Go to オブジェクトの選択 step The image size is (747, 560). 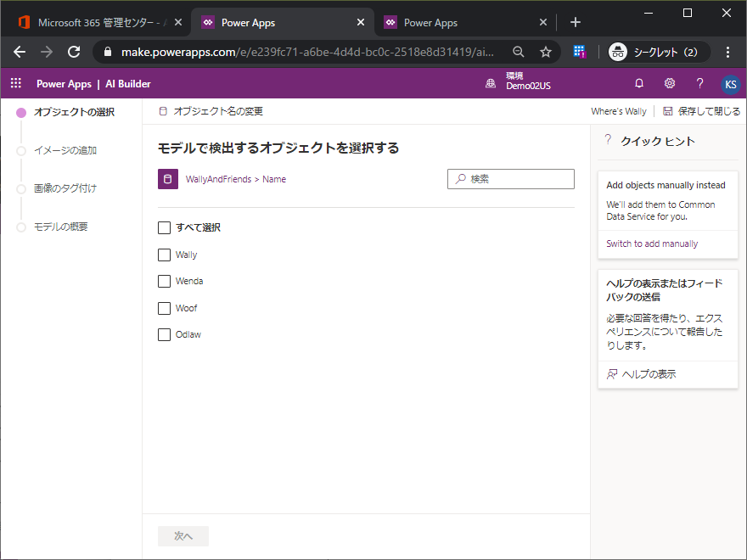pyautogui.click(x=74, y=112)
